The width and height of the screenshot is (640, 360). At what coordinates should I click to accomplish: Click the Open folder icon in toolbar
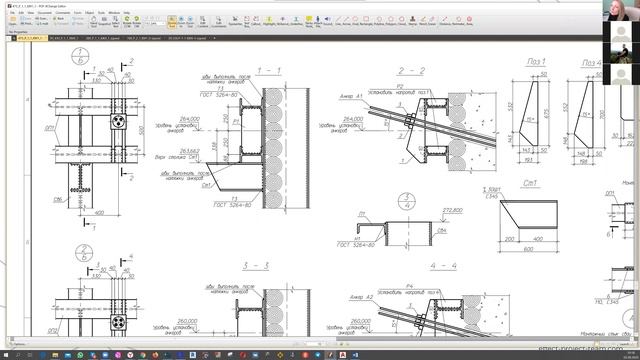pyautogui.click(x=13, y=20)
